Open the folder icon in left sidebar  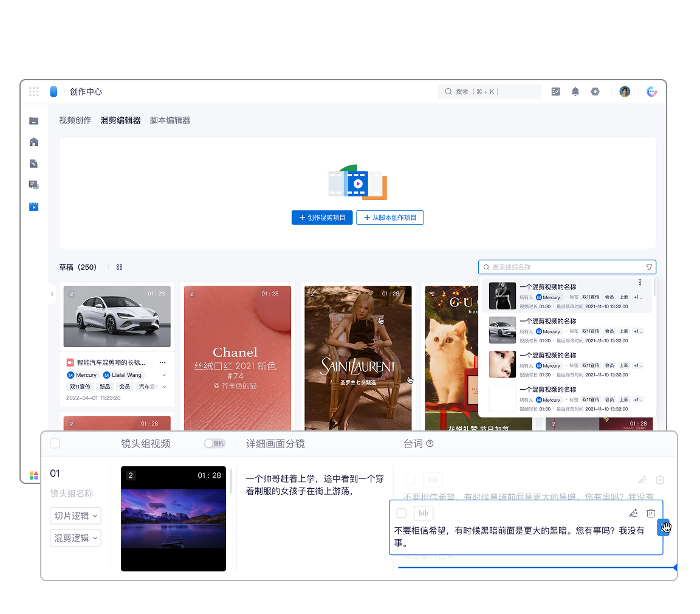34,121
